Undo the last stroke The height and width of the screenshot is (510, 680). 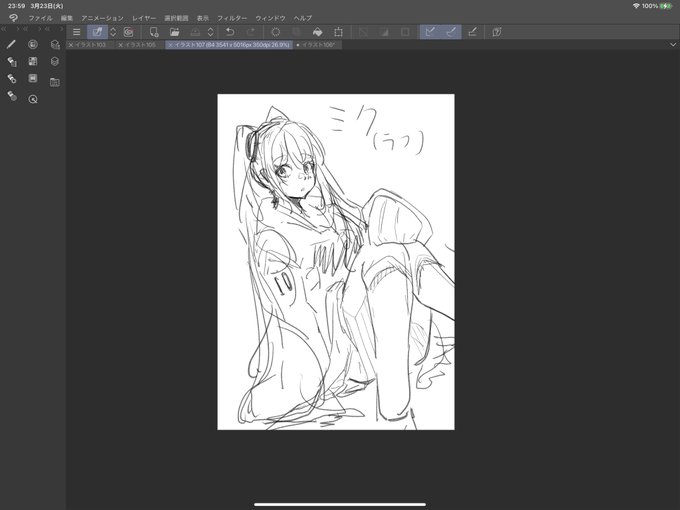[x=230, y=32]
